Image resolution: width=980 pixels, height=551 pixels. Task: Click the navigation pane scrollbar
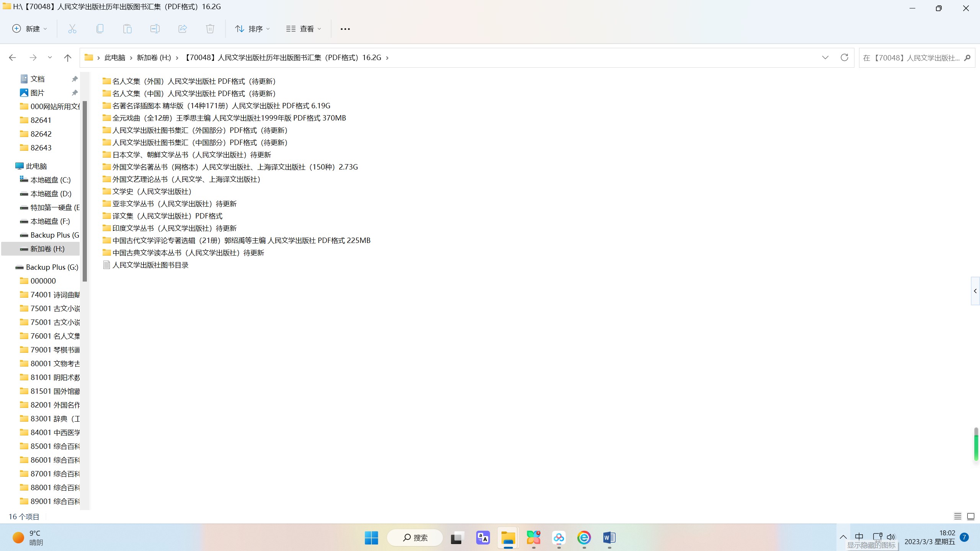pos(85,191)
